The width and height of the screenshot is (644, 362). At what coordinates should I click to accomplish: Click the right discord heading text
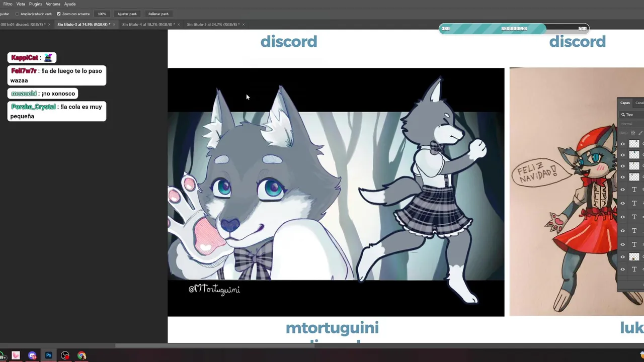[577, 42]
